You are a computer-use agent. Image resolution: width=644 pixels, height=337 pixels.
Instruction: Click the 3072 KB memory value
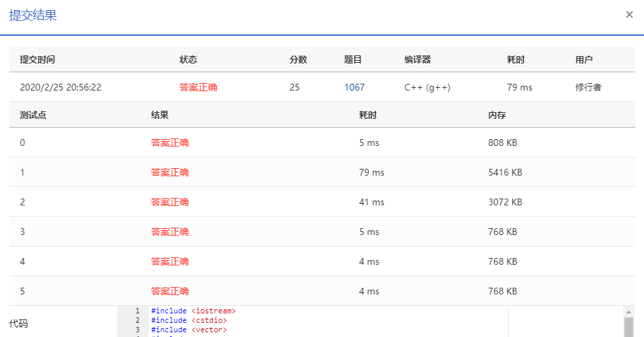[x=505, y=202]
